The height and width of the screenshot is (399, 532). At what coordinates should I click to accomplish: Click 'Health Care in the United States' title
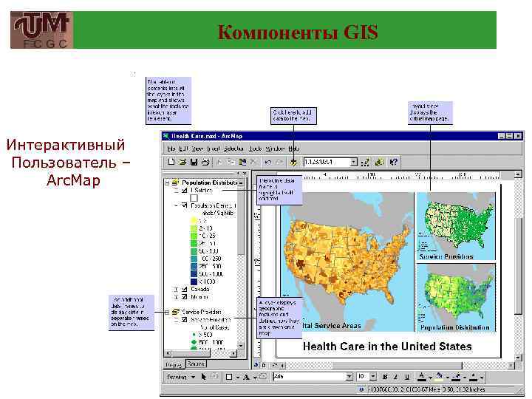[x=387, y=347]
